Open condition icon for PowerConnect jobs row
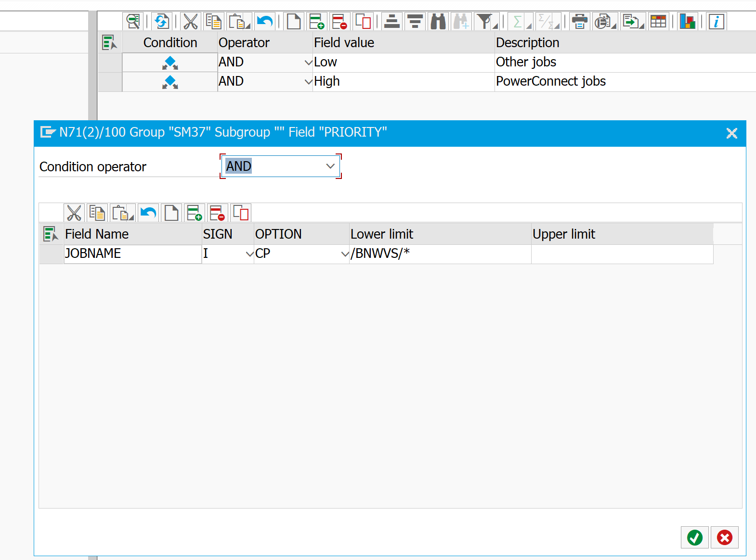The width and height of the screenshot is (756, 560). pos(170,82)
